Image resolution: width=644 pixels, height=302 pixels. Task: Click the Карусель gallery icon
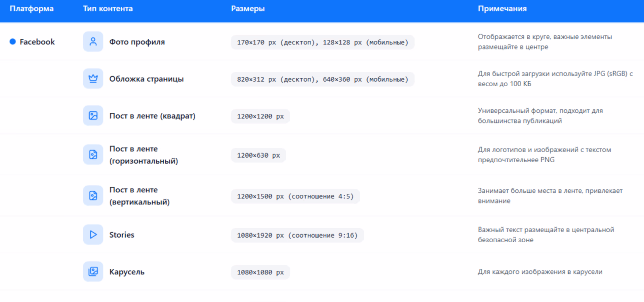[93, 272]
